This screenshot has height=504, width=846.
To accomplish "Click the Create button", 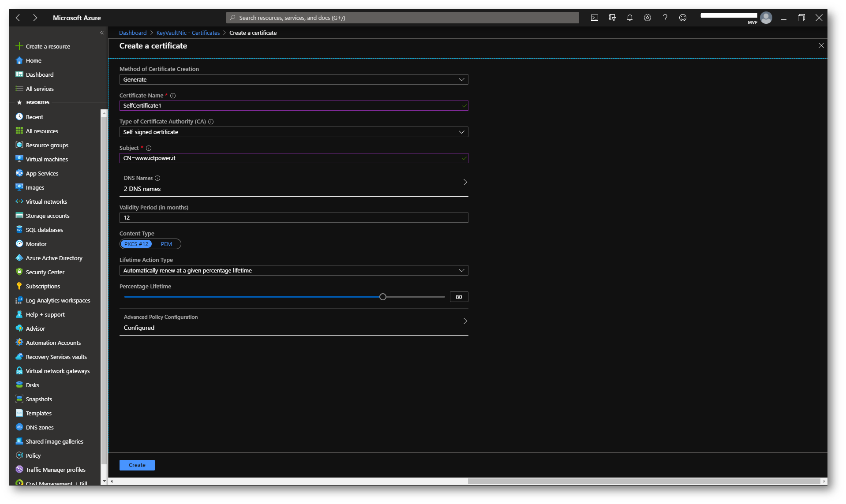I will [137, 465].
